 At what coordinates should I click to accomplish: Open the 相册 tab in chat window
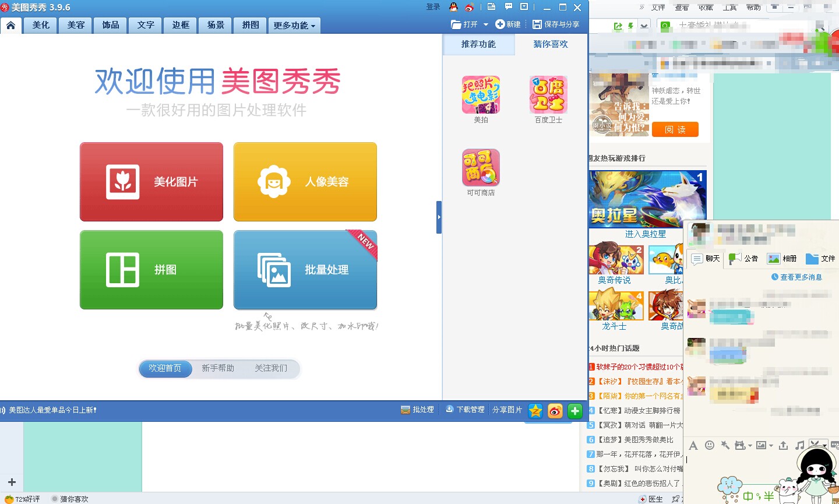click(782, 258)
